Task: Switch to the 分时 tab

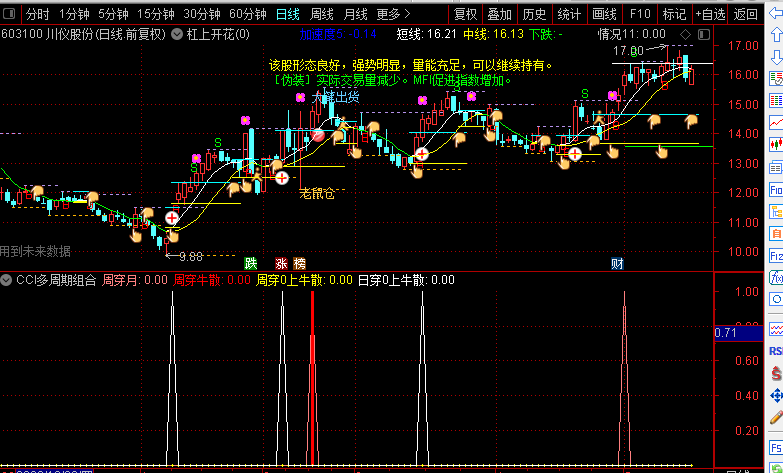Action: coord(37,14)
